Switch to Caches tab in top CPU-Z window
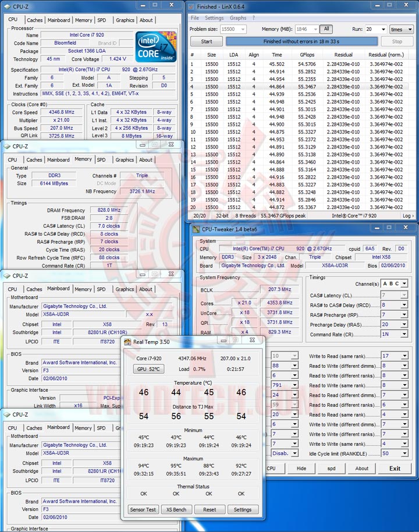This screenshot has height=532, width=419. 34,20
